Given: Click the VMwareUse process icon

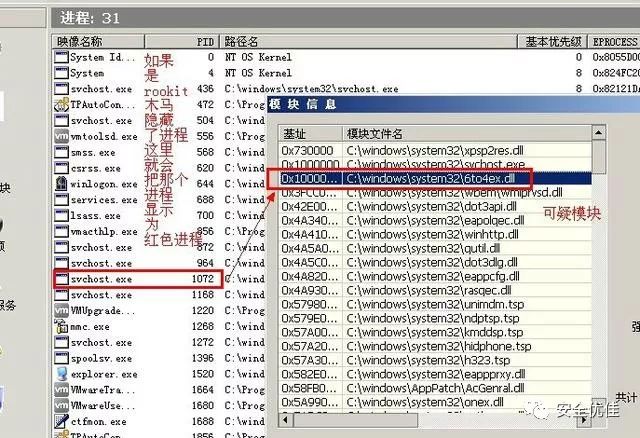Looking at the screenshot, I should (x=61, y=406).
